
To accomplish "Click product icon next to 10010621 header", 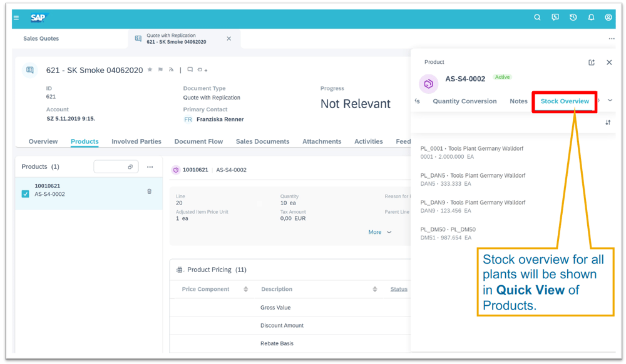I will click(x=176, y=170).
